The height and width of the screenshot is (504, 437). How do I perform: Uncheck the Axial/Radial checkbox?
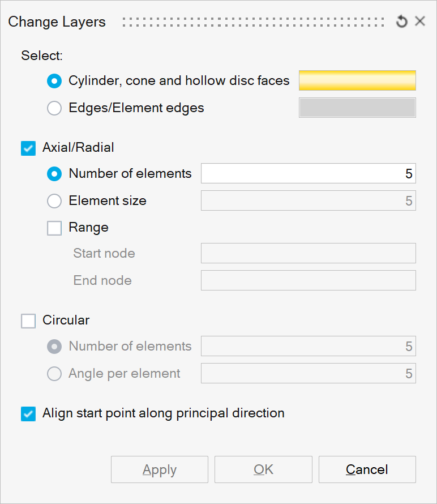[x=28, y=148]
